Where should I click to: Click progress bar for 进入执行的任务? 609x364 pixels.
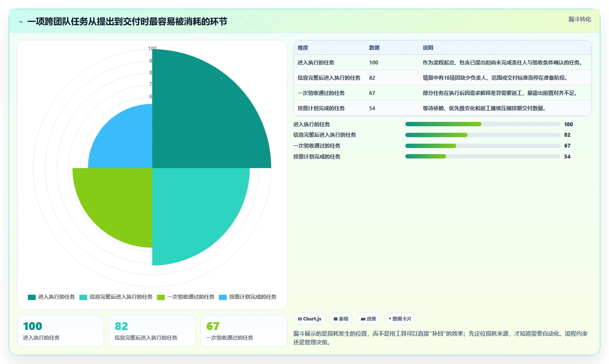[x=483, y=124]
